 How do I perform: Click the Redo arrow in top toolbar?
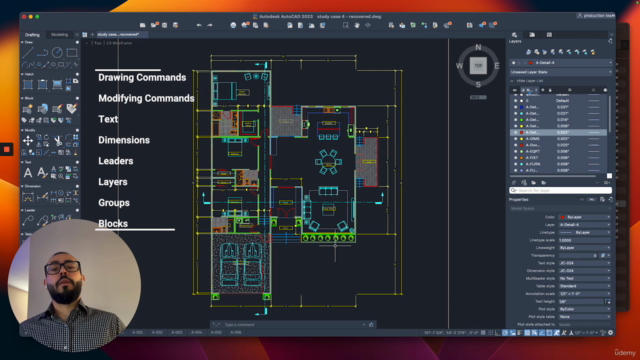click(210, 25)
